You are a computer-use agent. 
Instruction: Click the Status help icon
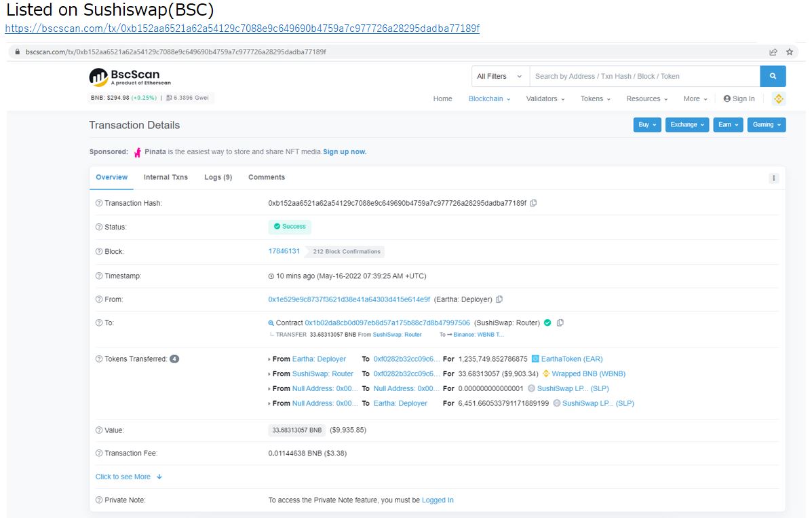99,227
